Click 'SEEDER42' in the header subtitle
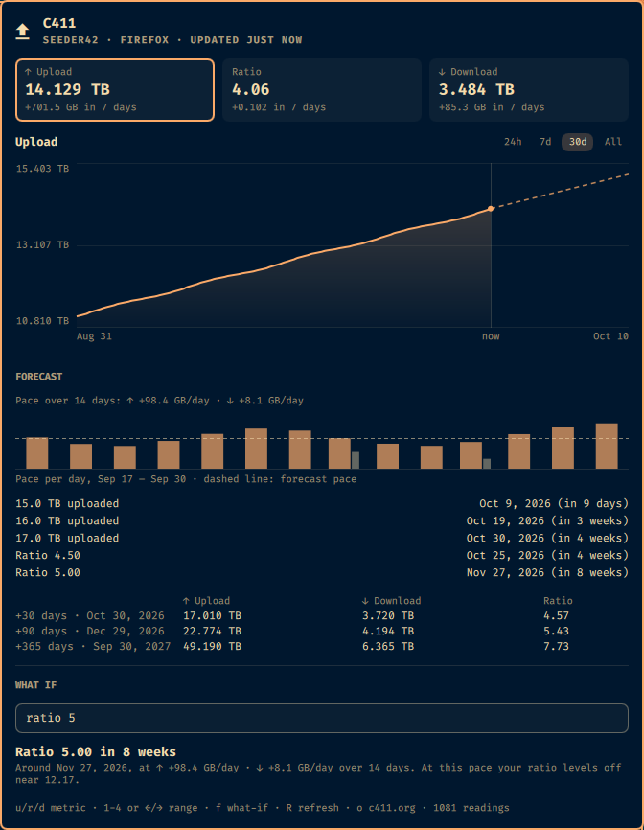Image resolution: width=644 pixels, height=830 pixels. [70, 40]
